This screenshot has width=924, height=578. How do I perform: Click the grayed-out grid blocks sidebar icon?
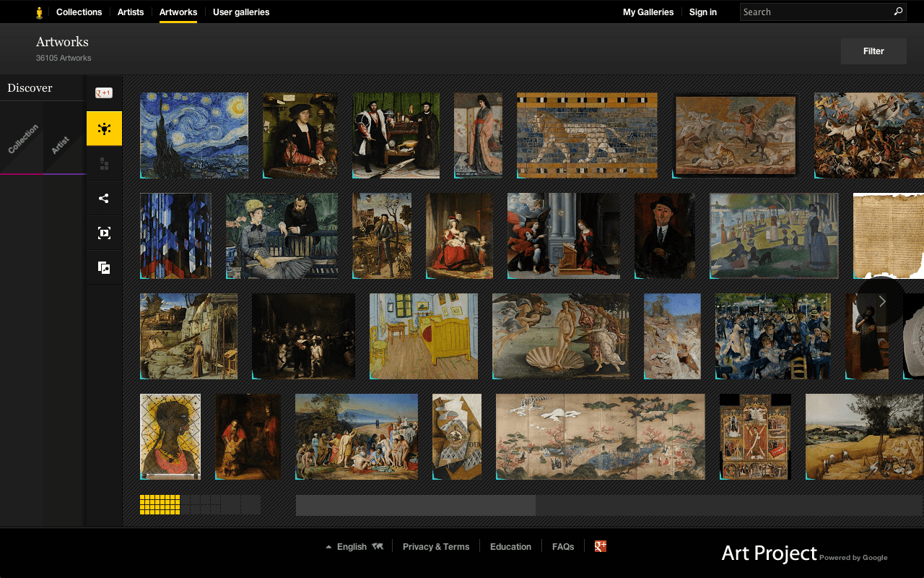104,164
